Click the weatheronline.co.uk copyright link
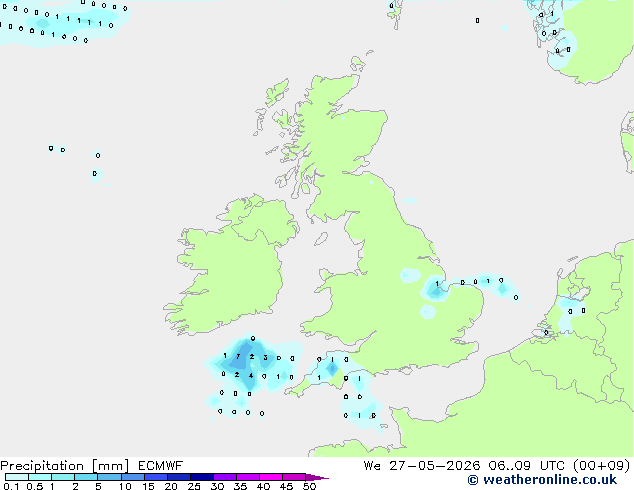Screen dimensions: 634x490 click(x=542, y=480)
